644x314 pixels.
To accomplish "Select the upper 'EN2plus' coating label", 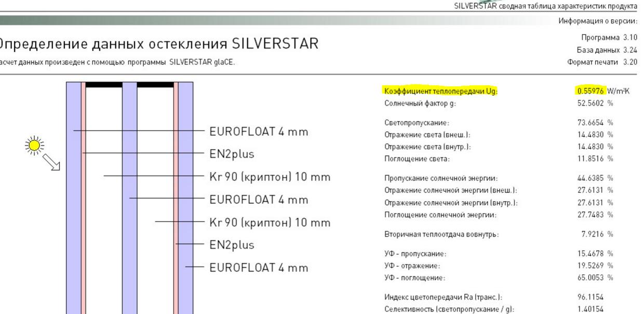I will pos(232,154).
